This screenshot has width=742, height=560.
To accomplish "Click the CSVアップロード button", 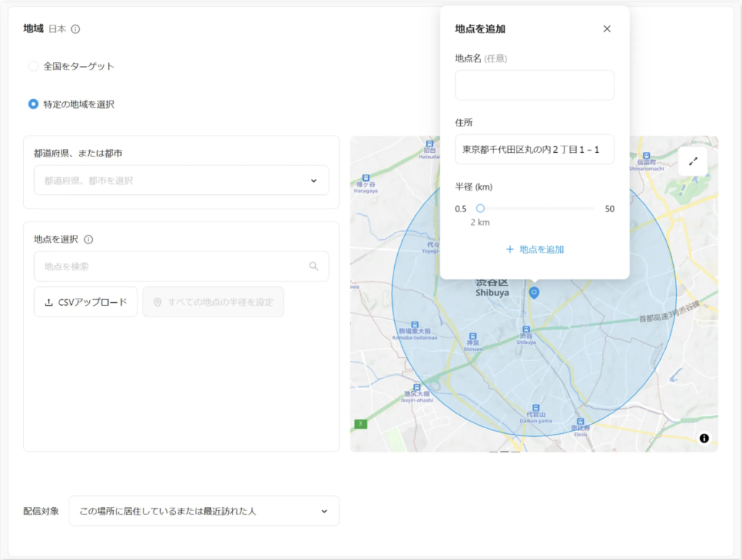I will point(86,302).
